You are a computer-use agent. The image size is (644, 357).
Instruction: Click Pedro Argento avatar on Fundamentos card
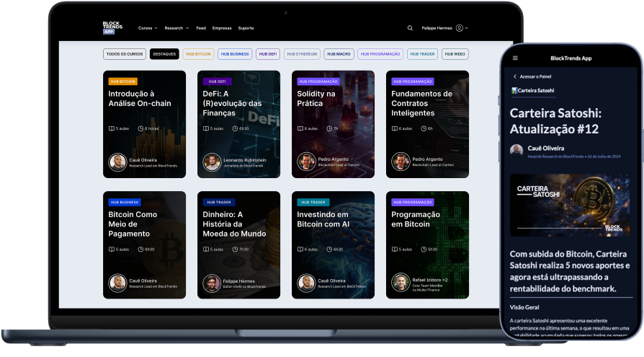coord(401,162)
